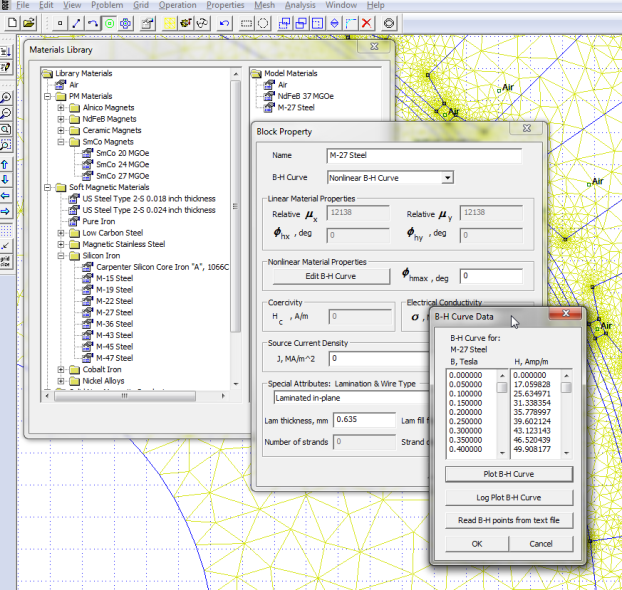Click the open boundary builder rings icon

click(389, 23)
